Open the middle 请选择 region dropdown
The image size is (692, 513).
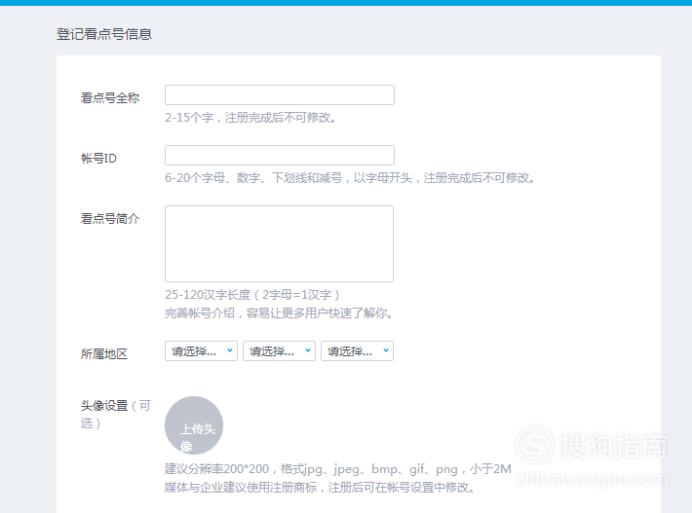[279, 351]
